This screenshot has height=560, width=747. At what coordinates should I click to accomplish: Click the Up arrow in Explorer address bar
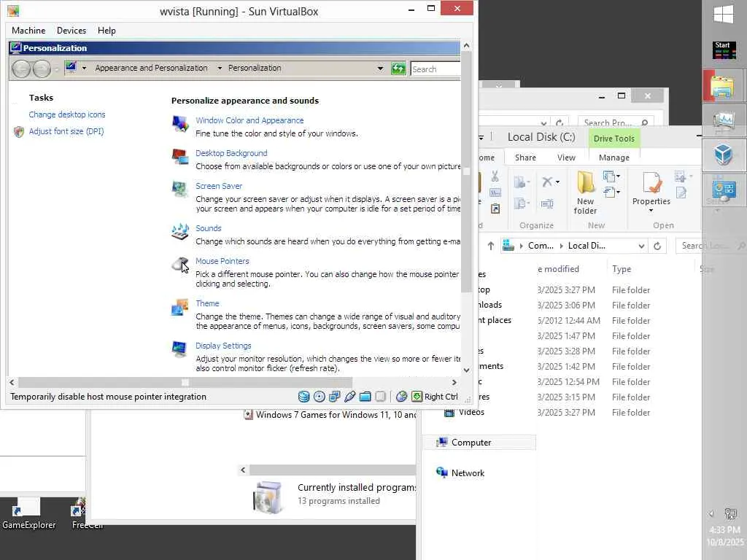[491, 246]
